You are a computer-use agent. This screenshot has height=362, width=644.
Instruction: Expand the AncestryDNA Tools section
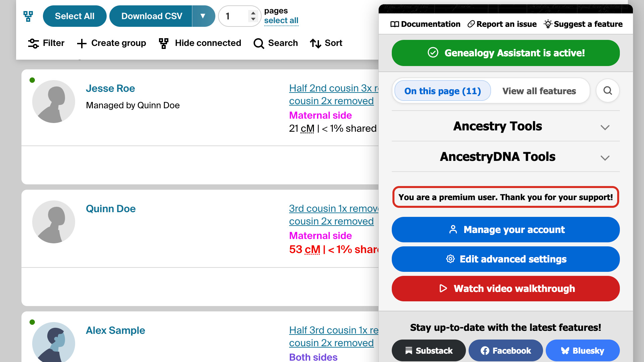pyautogui.click(x=506, y=157)
